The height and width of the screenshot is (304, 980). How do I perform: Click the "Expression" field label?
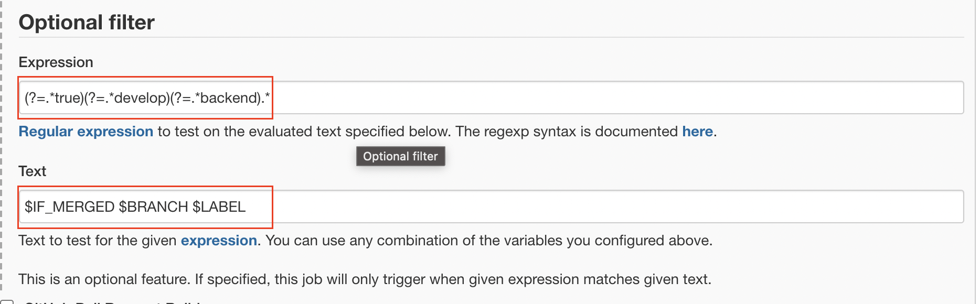click(56, 62)
